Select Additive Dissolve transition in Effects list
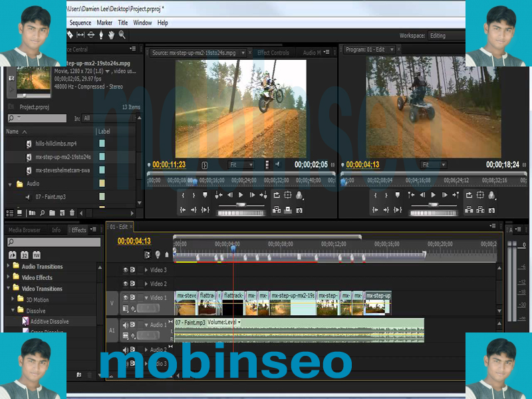This screenshot has width=532, height=399. [x=49, y=322]
